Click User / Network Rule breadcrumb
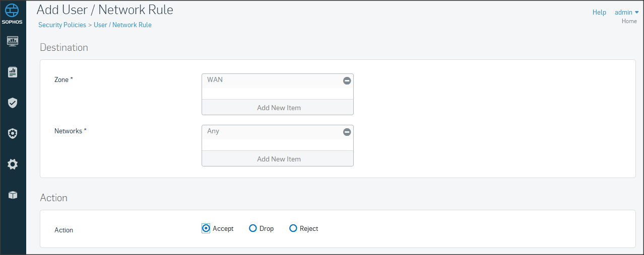The height and width of the screenshot is (255, 644). pyautogui.click(x=122, y=25)
